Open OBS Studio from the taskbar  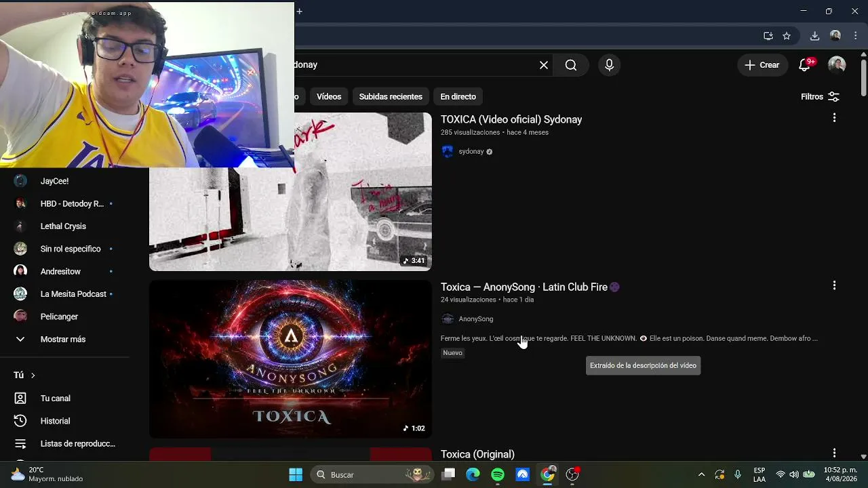[572, 474]
